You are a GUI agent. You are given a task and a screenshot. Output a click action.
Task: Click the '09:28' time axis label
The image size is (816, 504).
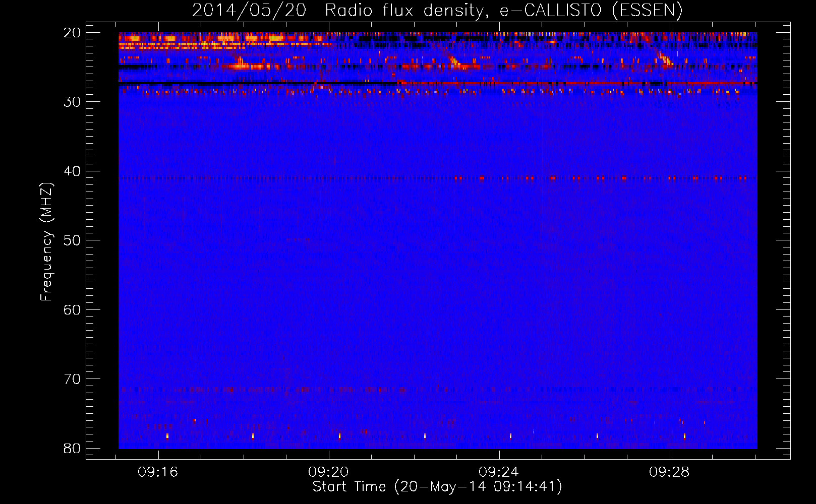coord(670,472)
